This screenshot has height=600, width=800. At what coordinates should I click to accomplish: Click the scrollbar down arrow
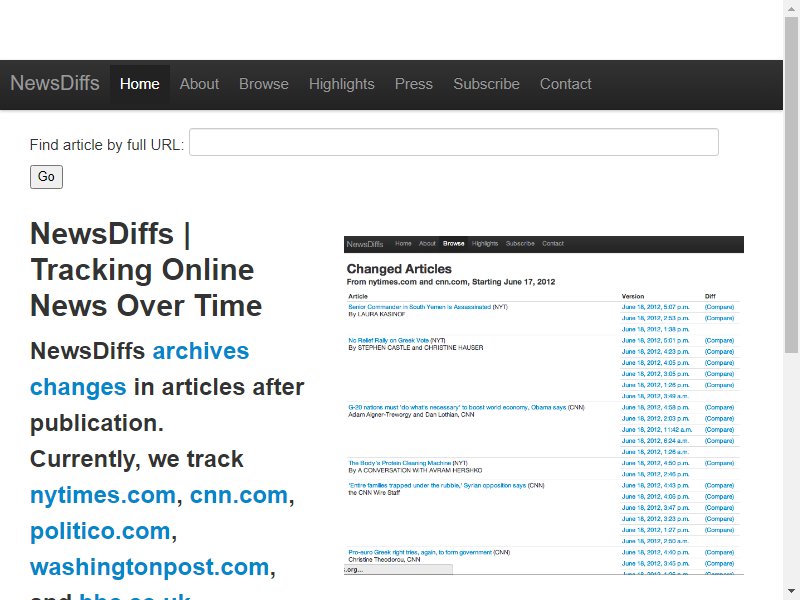click(x=792, y=592)
